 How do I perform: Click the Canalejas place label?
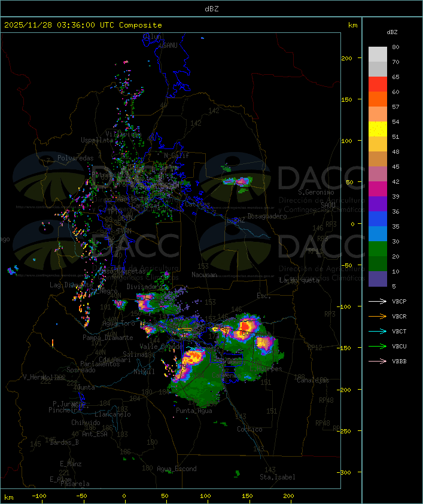(x=313, y=380)
